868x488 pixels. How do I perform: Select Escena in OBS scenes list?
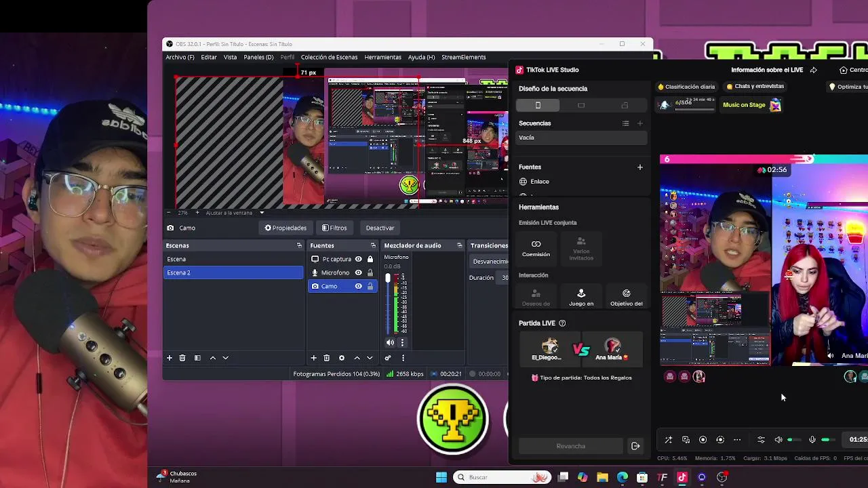click(233, 259)
